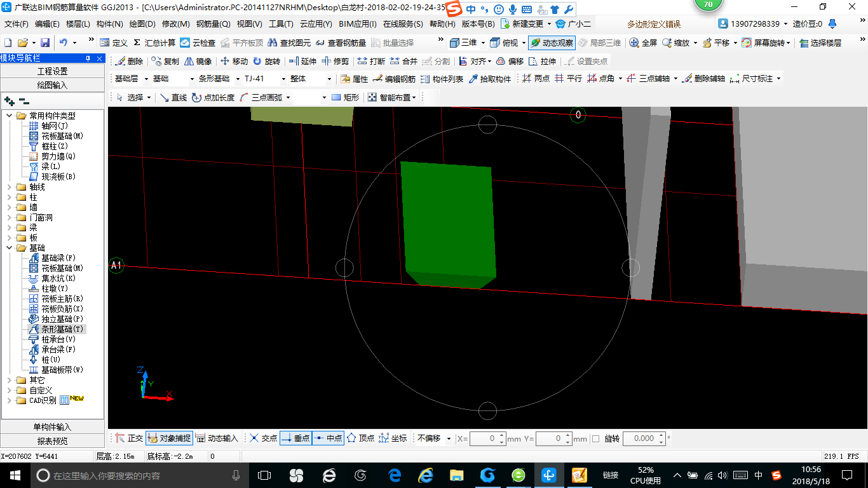
Task: Select the 拉伸 (stretch) tool
Action: coord(542,61)
